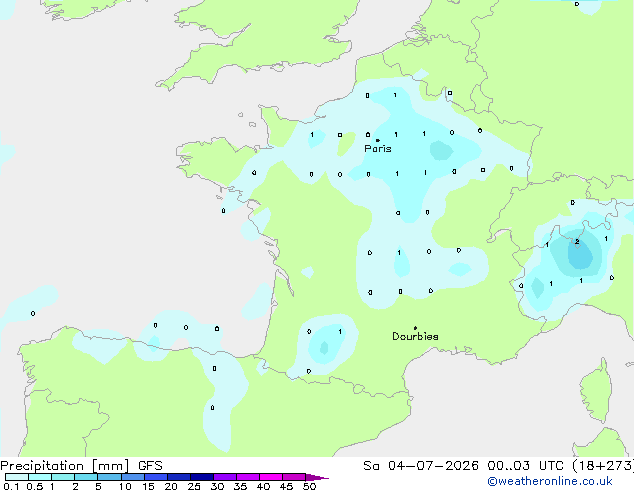634x490 pixels.
Task: Click the legend label '0.1'
Action: (x=11, y=486)
